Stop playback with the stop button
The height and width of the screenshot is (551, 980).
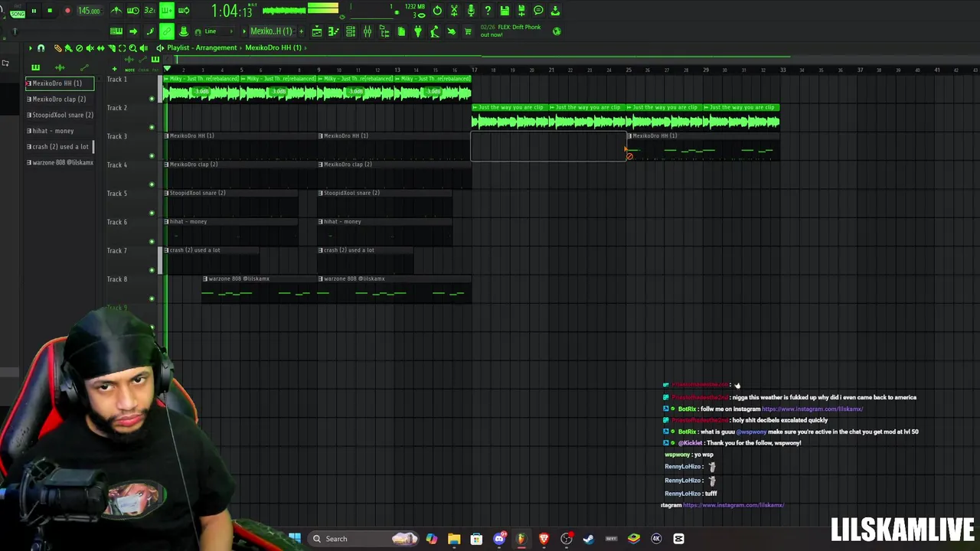(50, 11)
